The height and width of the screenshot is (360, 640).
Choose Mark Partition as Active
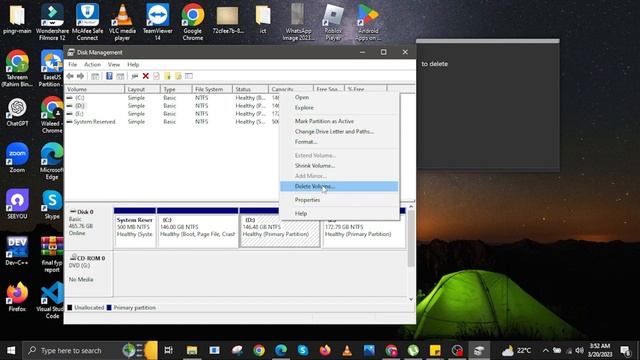(x=339, y=121)
